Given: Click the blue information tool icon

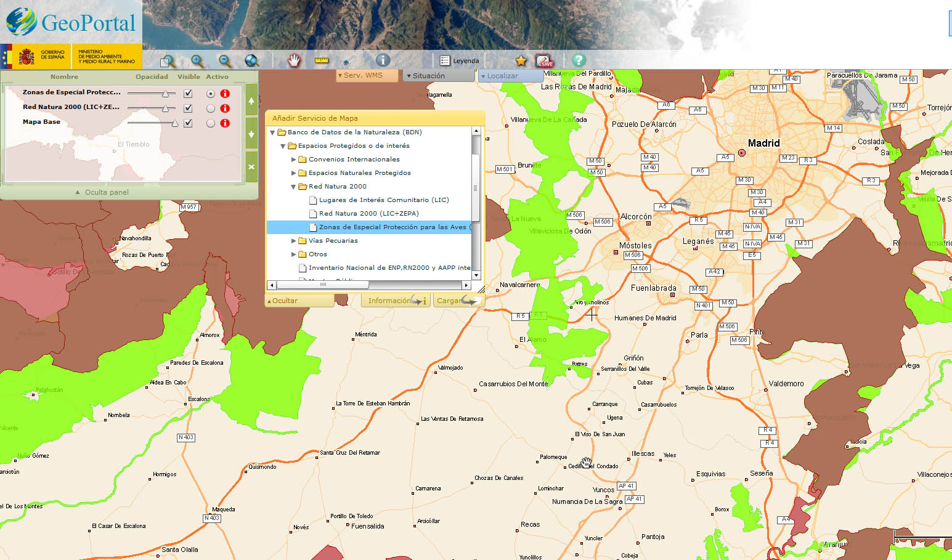Looking at the screenshot, I should 383,60.
